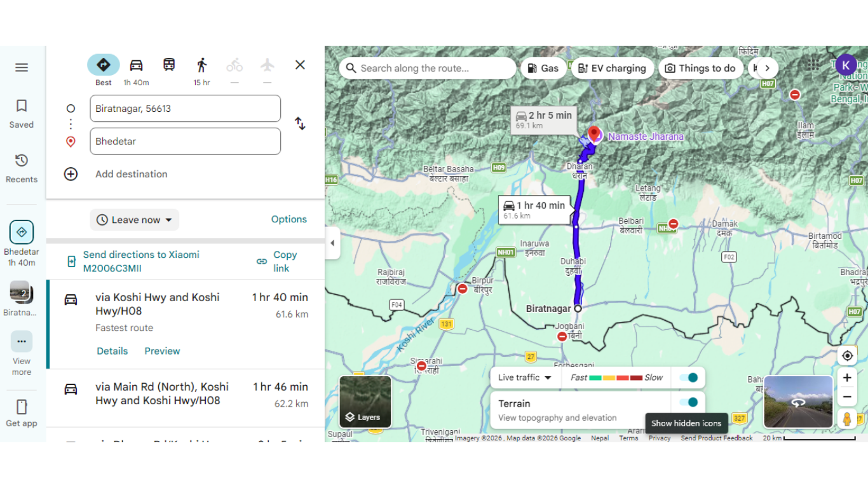Open Google account profile K
868x488 pixels.
coord(846,65)
